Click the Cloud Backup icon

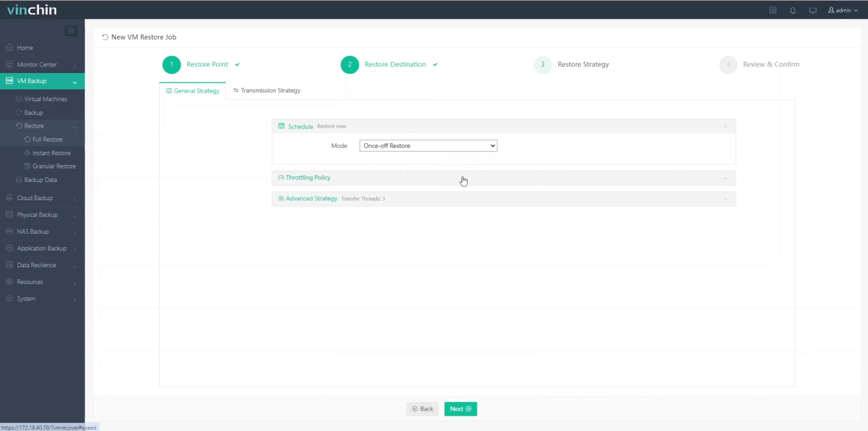point(9,197)
